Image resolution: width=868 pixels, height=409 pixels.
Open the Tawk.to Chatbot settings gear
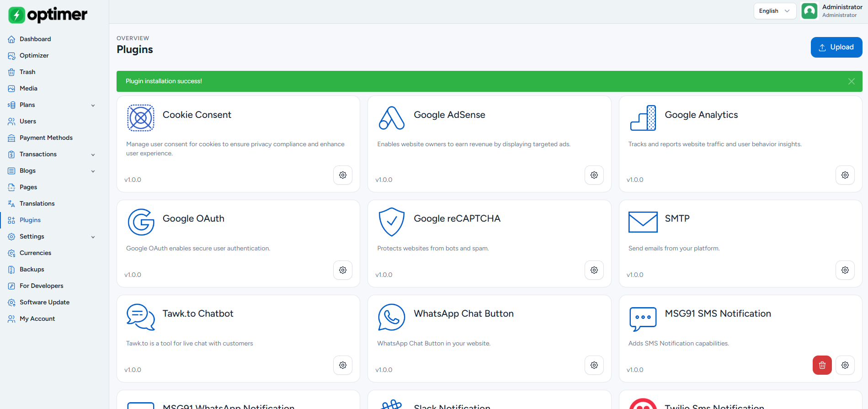point(343,365)
